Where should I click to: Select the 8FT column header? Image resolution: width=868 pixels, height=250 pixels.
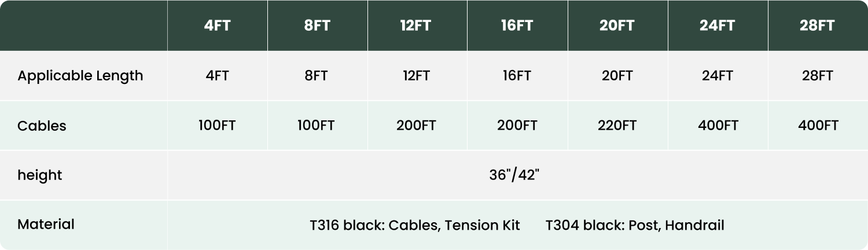[317, 26]
